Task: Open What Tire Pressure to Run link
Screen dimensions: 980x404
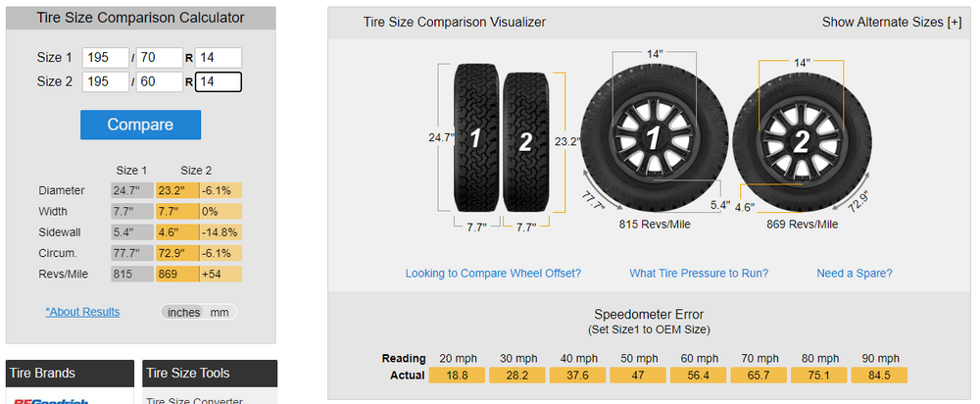Action: pyautogui.click(x=699, y=274)
